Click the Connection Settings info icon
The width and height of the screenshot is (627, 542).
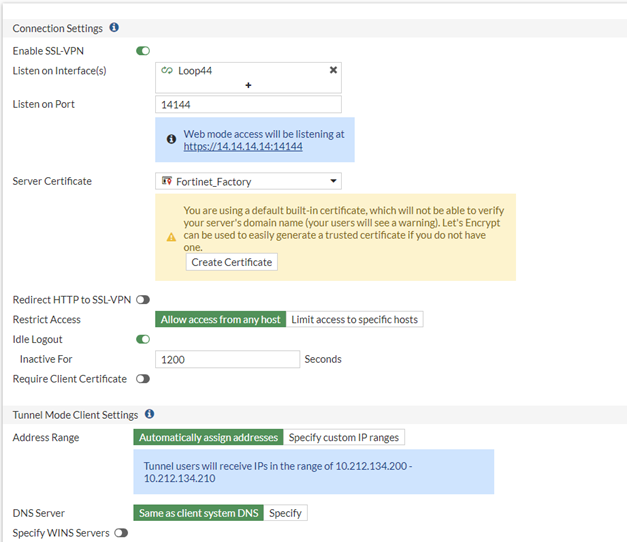(x=114, y=28)
